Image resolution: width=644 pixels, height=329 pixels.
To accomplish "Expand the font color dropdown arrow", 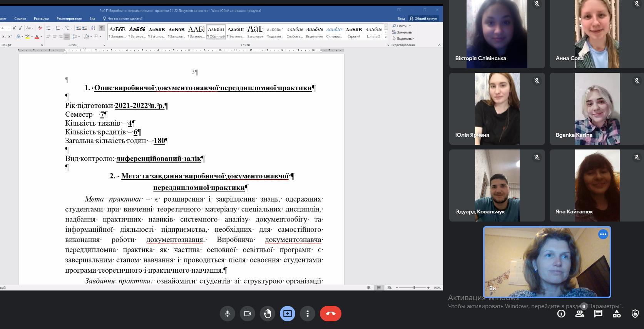I will [x=41, y=37].
